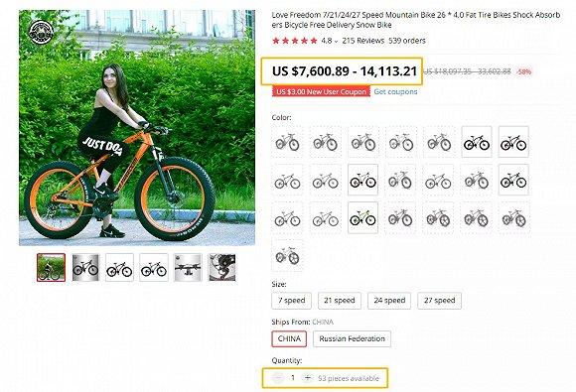
Task: Select the first bike color swatch
Action: (x=287, y=142)
